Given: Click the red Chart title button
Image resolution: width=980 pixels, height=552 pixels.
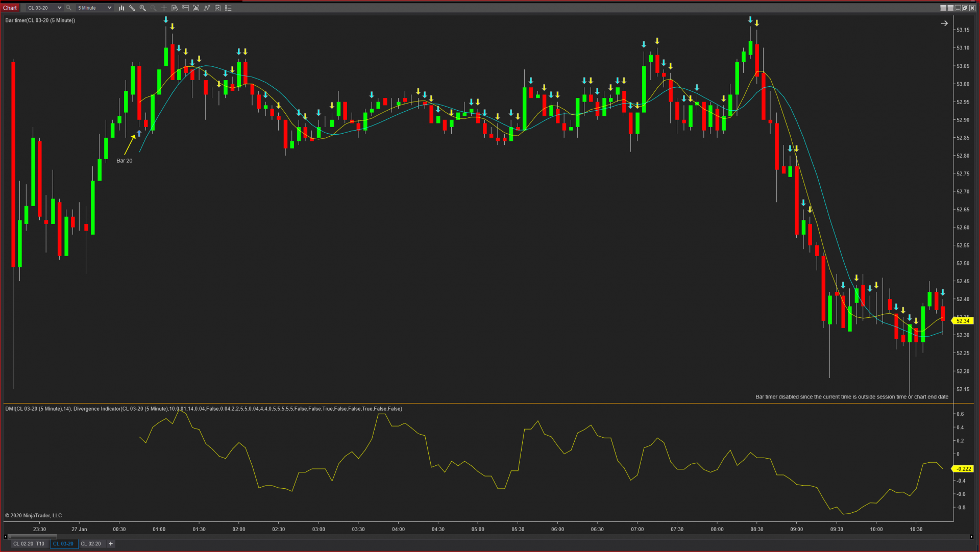Looking at the screenshot, I should [10, 8].
